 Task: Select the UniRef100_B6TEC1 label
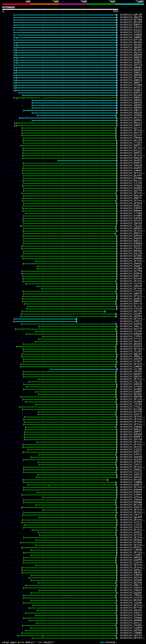coord(131,87)
